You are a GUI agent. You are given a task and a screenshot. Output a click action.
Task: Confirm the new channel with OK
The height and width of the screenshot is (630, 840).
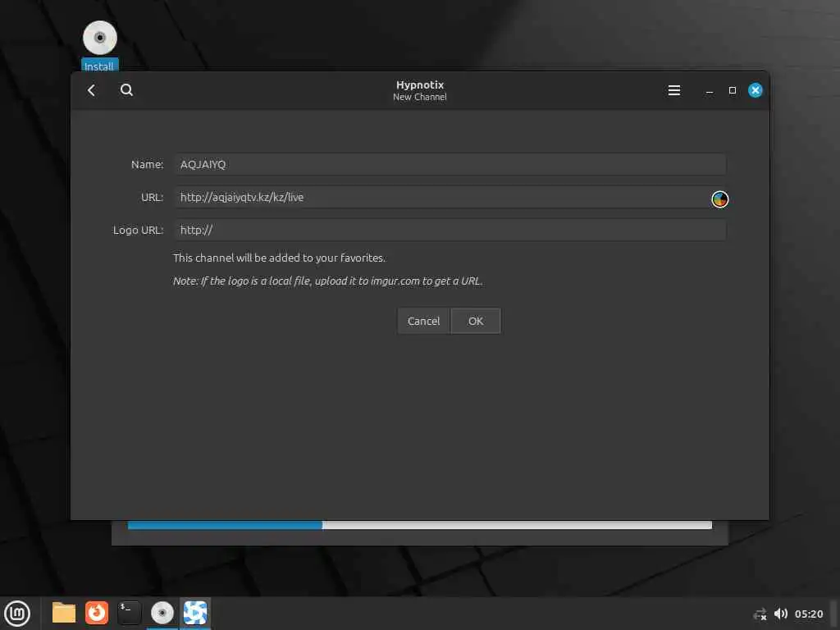click(x=476, y=321)
